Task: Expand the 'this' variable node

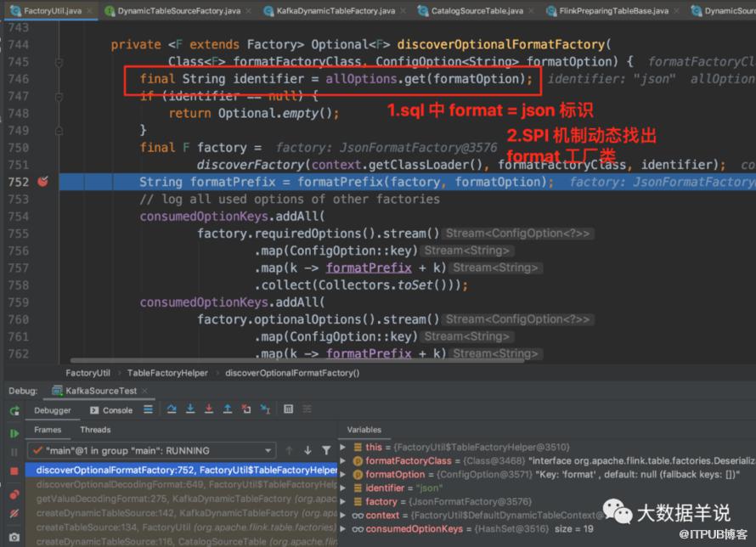Action: tap(343, 448)
